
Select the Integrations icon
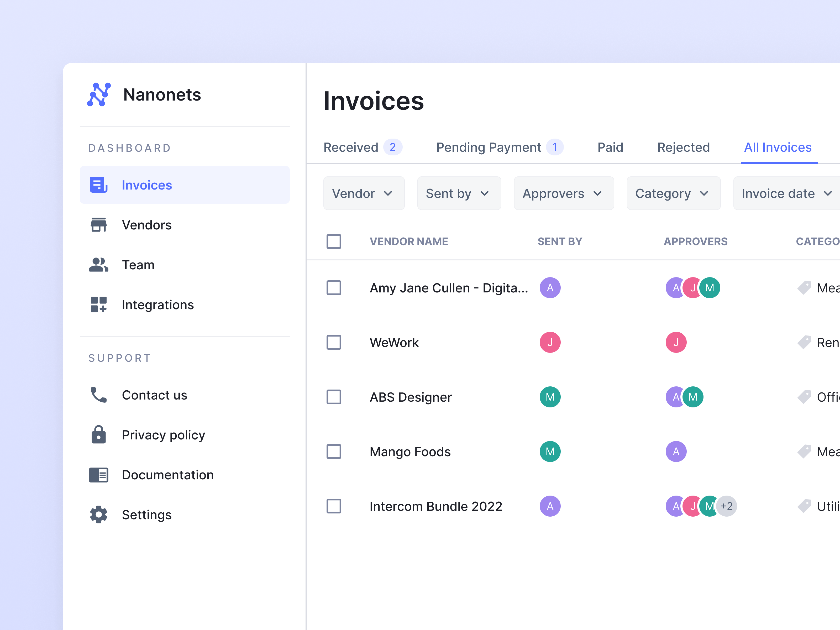coord(98,304)
